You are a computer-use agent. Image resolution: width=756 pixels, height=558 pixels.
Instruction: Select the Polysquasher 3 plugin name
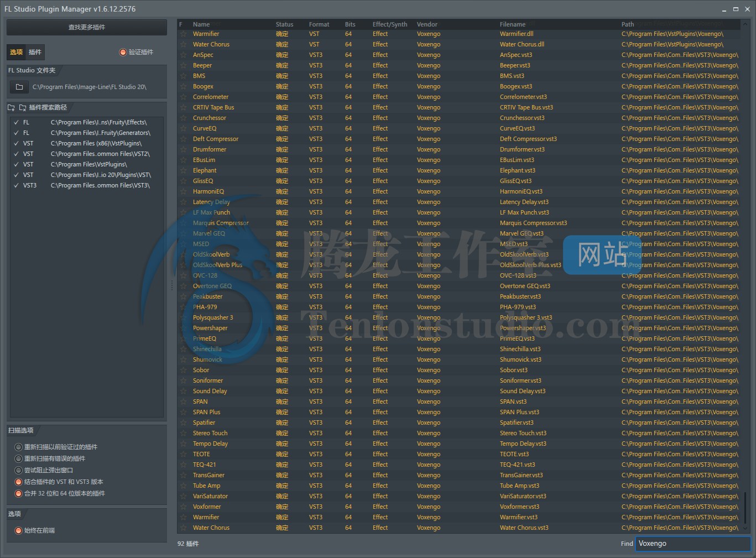pos(213,317)
